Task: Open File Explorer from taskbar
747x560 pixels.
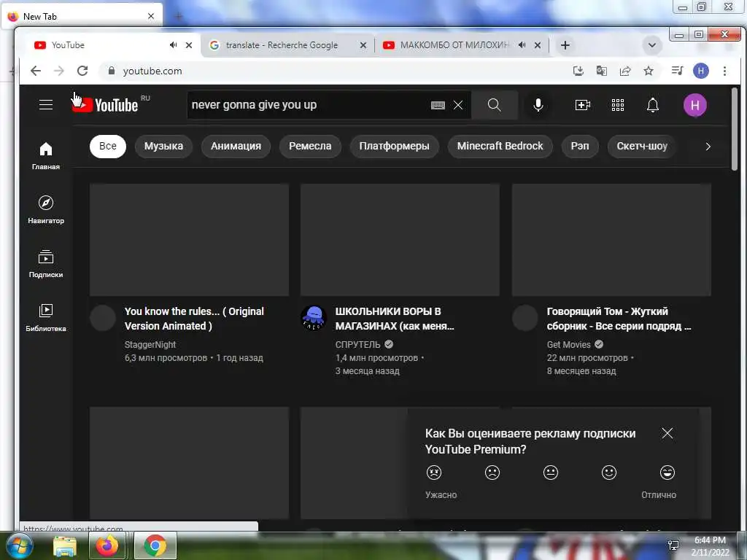Action: pyautogui.click(x=64, y=545)
